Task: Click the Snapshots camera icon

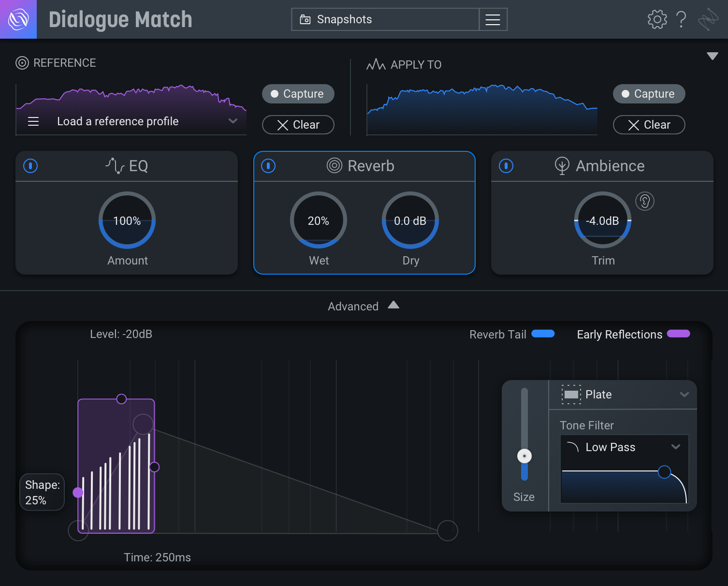Action: point(305,19)
